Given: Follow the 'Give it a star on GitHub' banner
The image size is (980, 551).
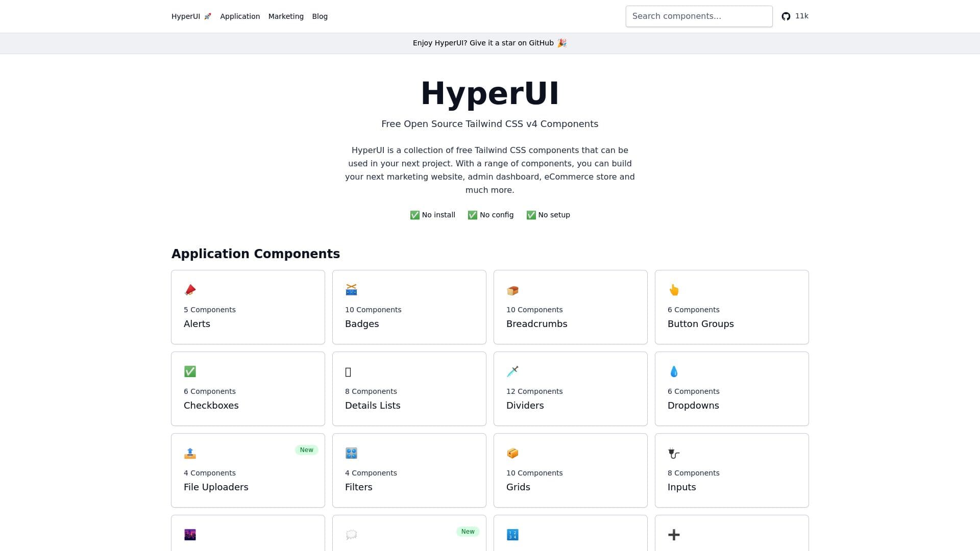Looking at the screenshot, I should 489,43.
